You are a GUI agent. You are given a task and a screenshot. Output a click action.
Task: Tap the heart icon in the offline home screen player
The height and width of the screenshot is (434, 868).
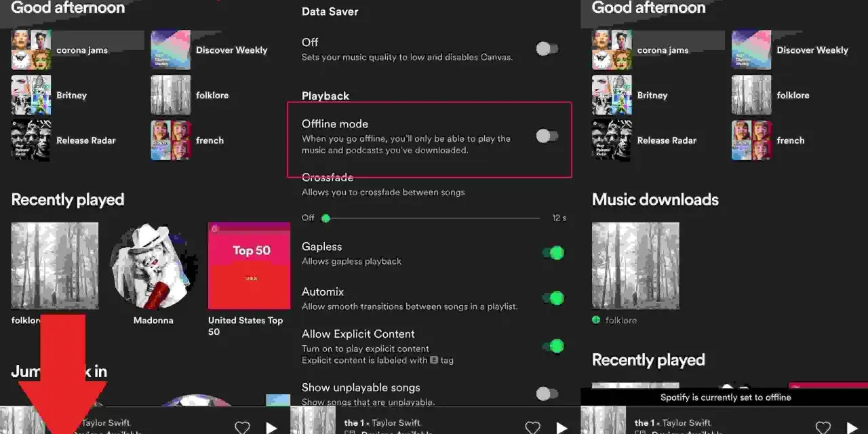pos(823,427)
